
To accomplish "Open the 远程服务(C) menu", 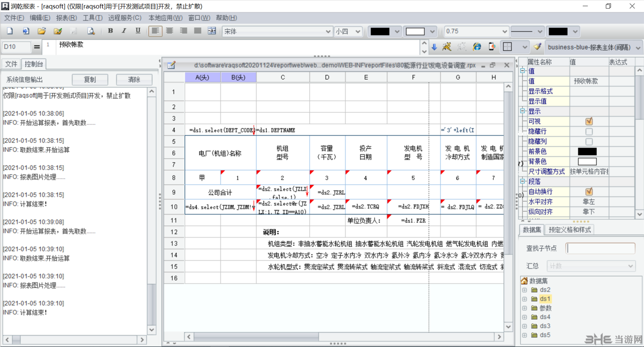I will [124, 18].
